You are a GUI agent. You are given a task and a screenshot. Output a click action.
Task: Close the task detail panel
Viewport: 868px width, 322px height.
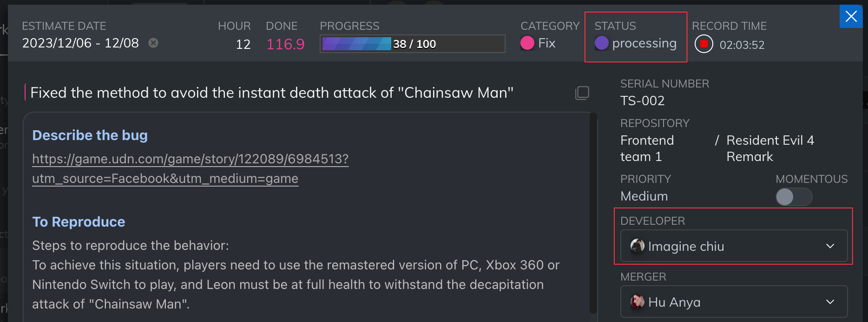851,17
